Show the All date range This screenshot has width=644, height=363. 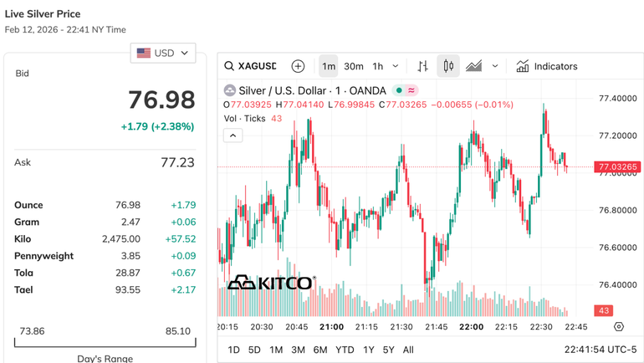point(408,350)
